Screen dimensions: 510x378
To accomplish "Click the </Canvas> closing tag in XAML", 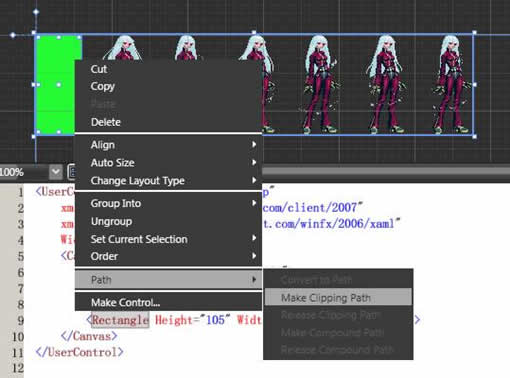I will (x=89, y=336).
